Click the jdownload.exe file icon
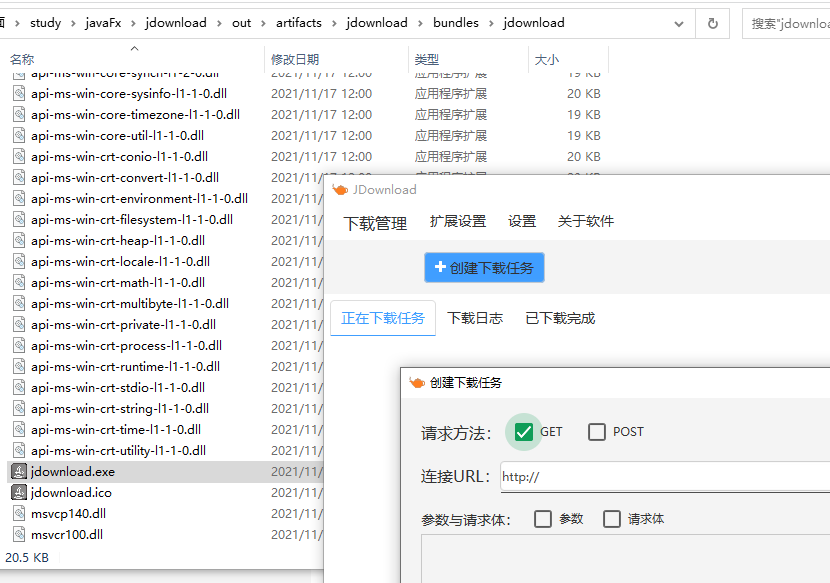The width and height of the screenshot is (830, 583). point(19,471)
